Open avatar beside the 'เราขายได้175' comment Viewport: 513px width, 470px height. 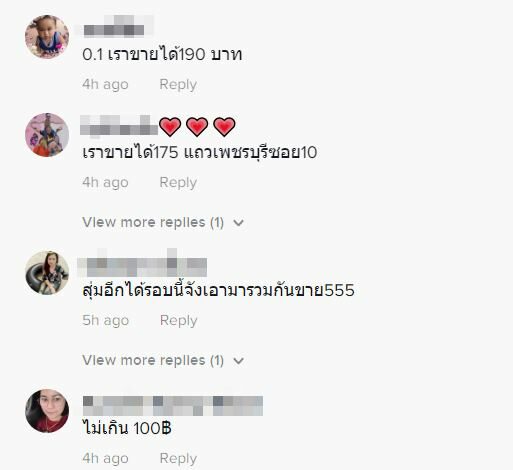[47, 135]
